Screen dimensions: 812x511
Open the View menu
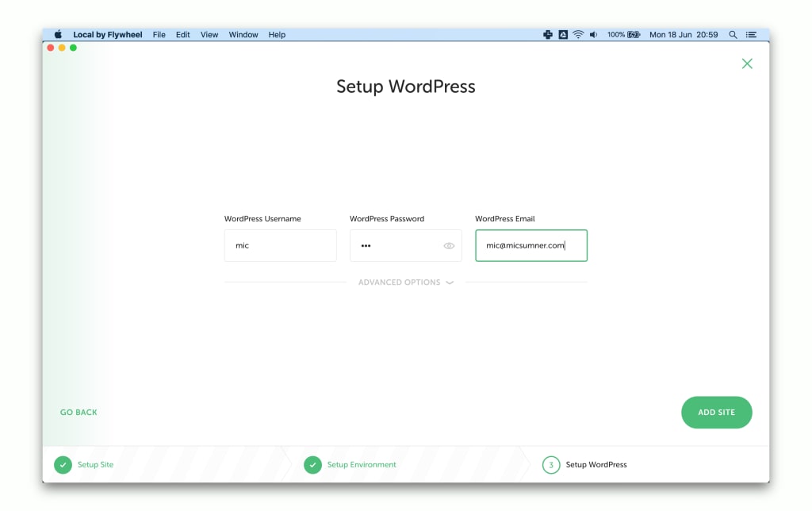(209, 35)
